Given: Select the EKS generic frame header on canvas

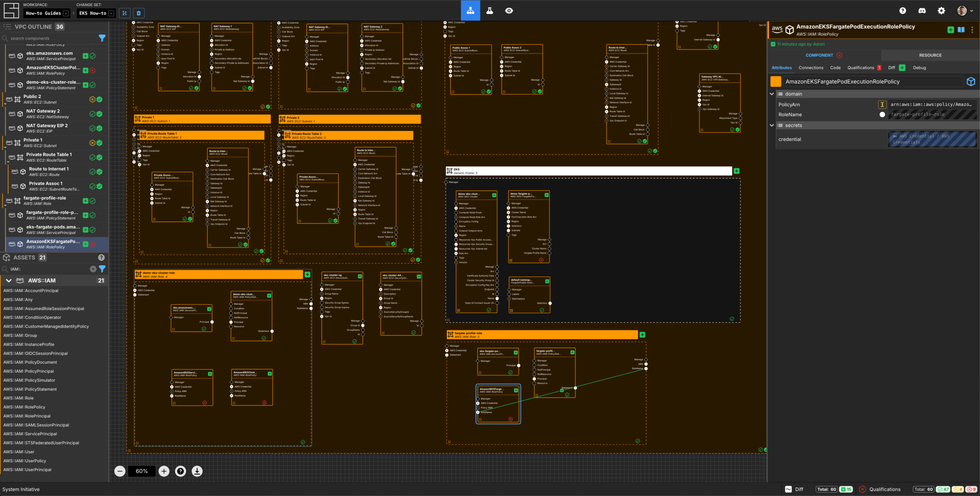Looking at the screenshot, I should tap(589, 171).
